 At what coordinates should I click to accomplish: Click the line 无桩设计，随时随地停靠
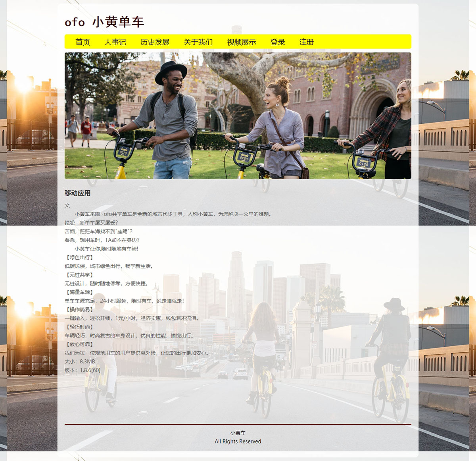pyautogui.click(x=107, y=284)
